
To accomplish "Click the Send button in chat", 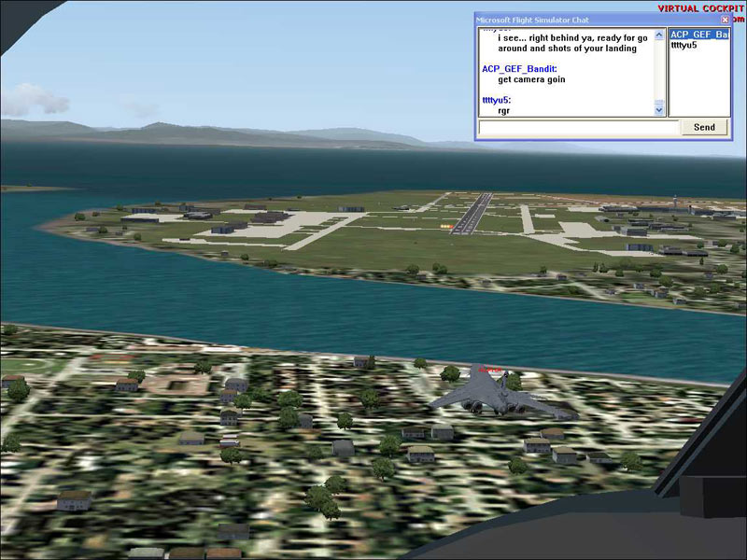I will pos(704,127).
